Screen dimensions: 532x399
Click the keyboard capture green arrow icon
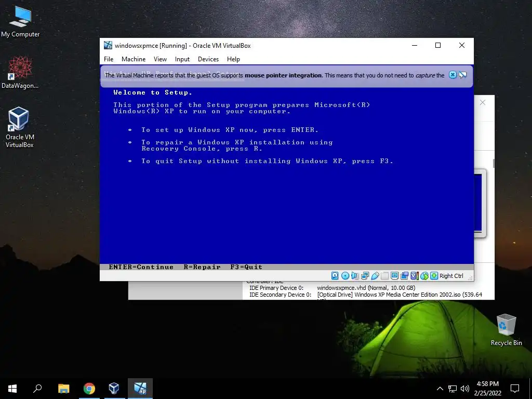pos(434,276)
